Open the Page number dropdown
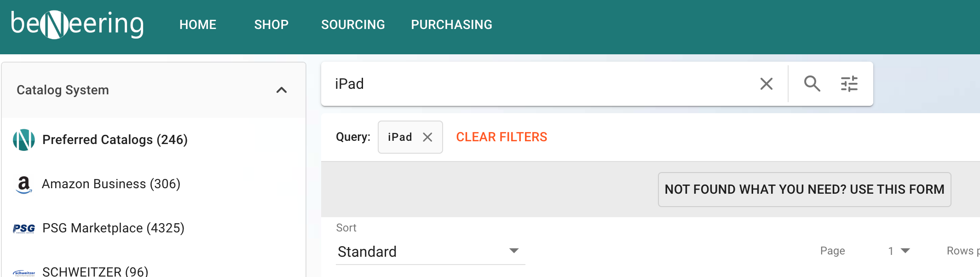 click(899, 251)
